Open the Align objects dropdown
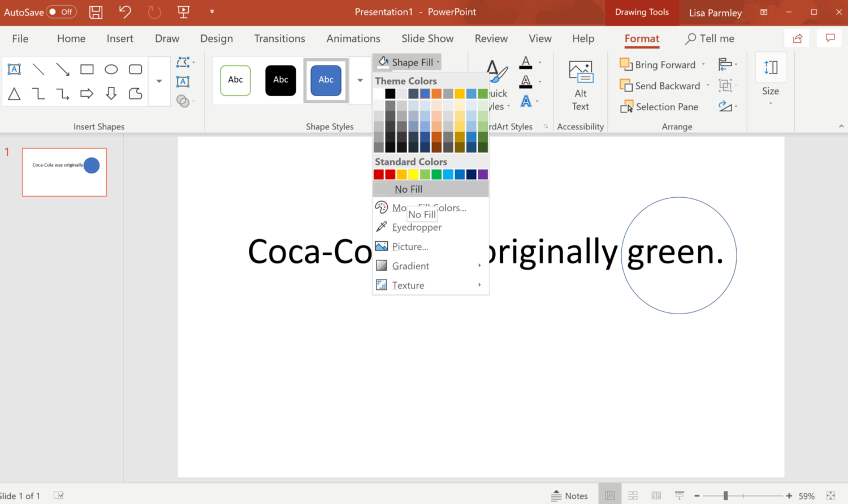Viewport: 848px width, 504px height. coord(728,64)
